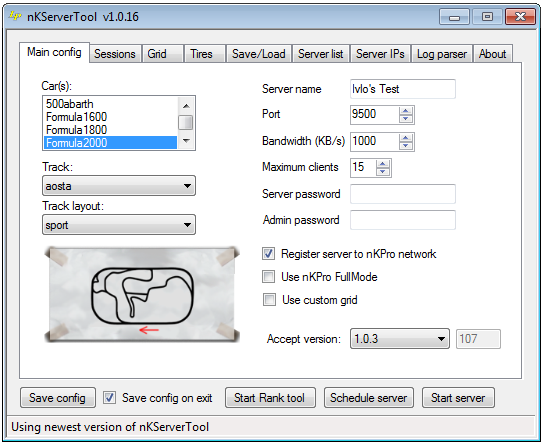
Task: Decrease the Port value with down arrow
Action: [x=406, y=119]
